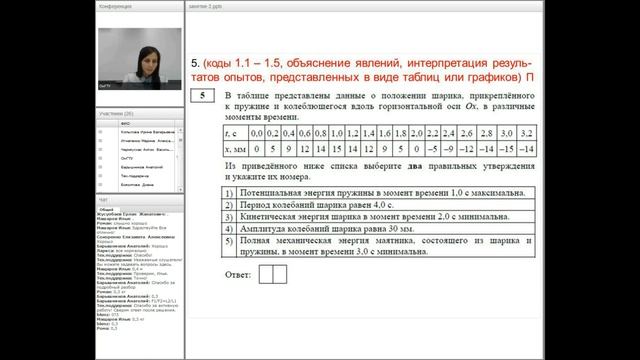Select participant Копылова Ирина Валерьевна

[147, 132]
